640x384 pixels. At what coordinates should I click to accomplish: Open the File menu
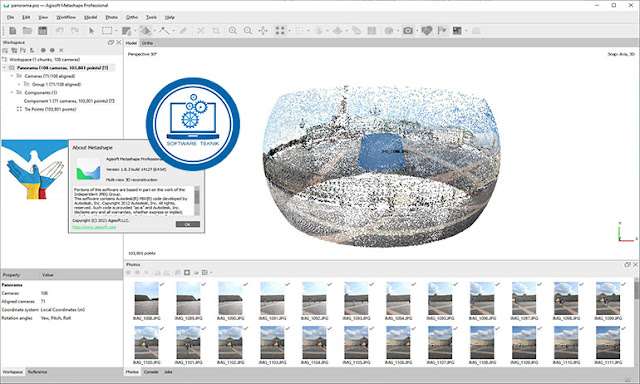(x=10, y=17)
